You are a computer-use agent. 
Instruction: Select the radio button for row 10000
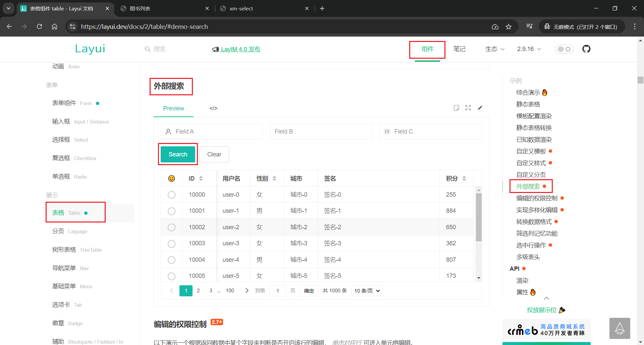coord(171,195)
